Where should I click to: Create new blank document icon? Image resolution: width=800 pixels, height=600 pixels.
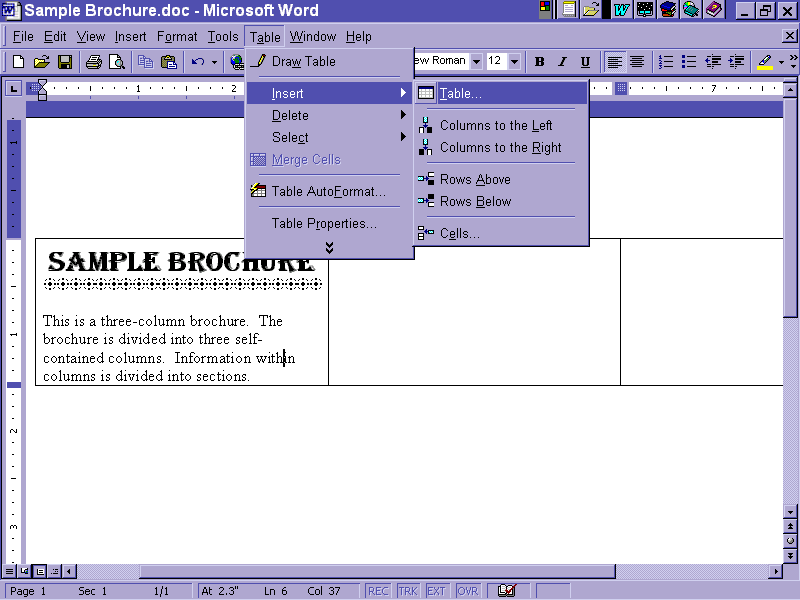pos(18,62)
